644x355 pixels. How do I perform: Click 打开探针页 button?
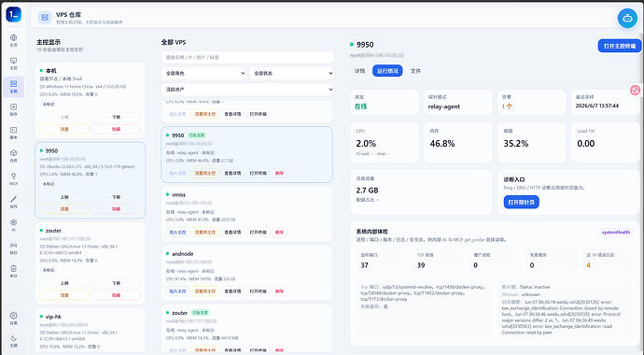pyautogui.click(x=521, y=202)
